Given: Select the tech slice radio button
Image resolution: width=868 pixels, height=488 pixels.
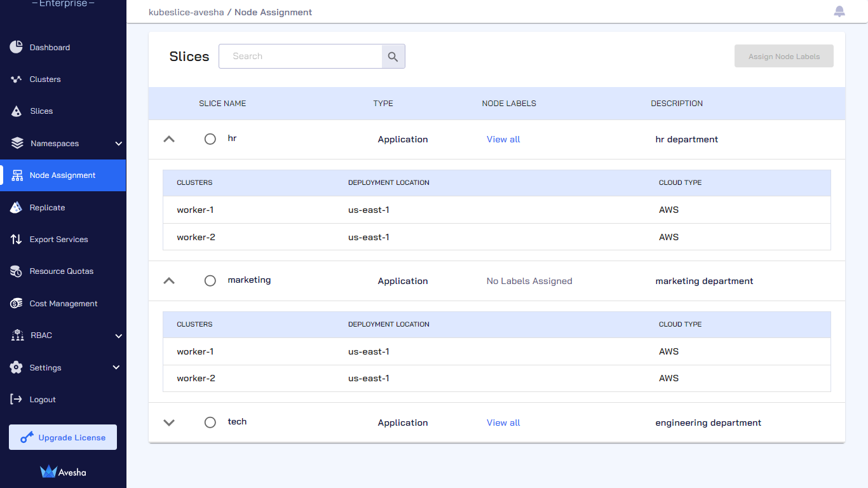Looking at the screenshot, I should [210, 423].
